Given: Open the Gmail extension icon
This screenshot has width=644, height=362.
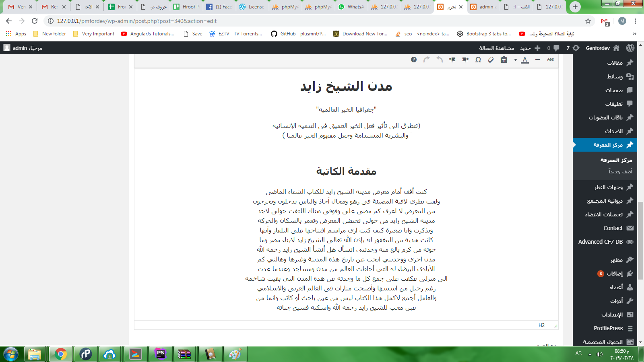Looking at the screenshot, I should click(605, 22).
